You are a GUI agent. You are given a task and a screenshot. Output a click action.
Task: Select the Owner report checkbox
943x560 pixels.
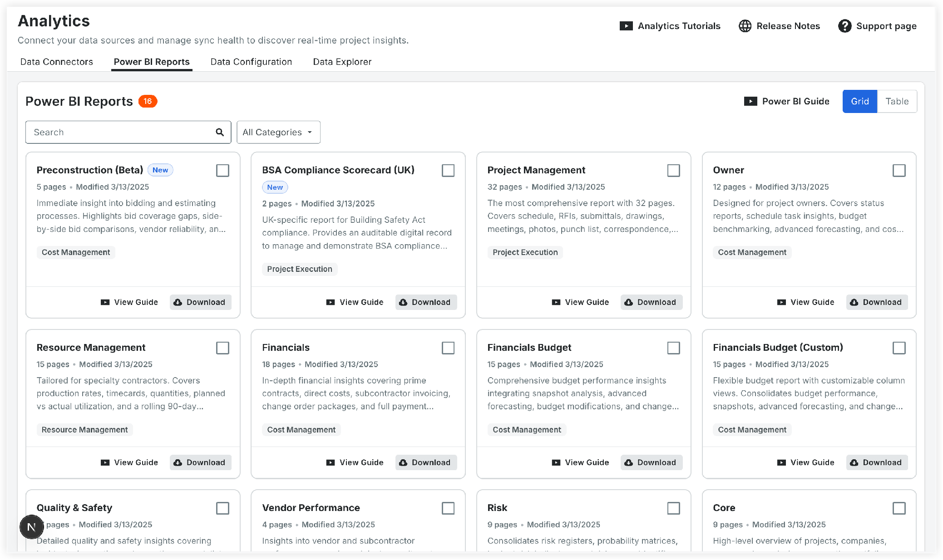click(x=899, y=171)
